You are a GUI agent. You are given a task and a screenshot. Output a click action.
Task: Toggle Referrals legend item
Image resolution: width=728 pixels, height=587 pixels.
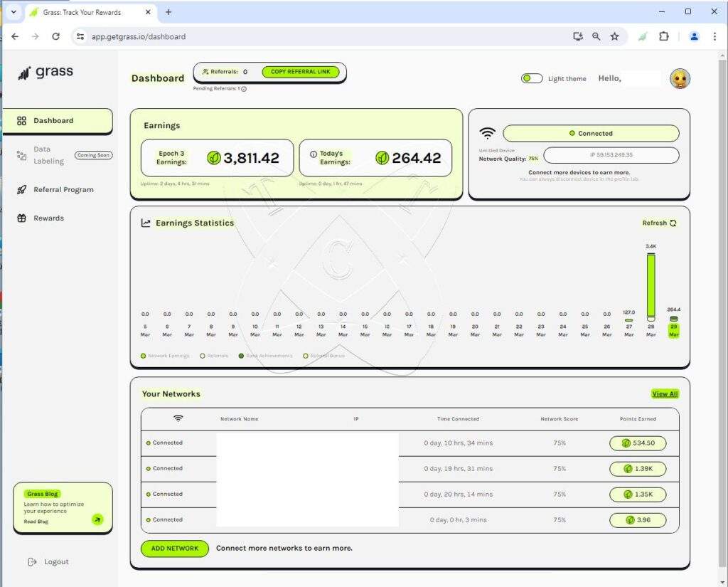coord(214,356)
